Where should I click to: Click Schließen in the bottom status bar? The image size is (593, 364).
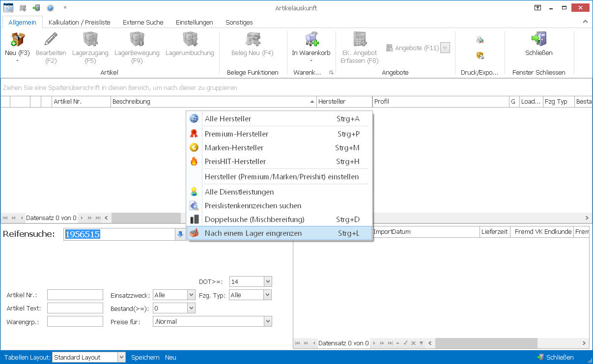(x=555, y=357)
